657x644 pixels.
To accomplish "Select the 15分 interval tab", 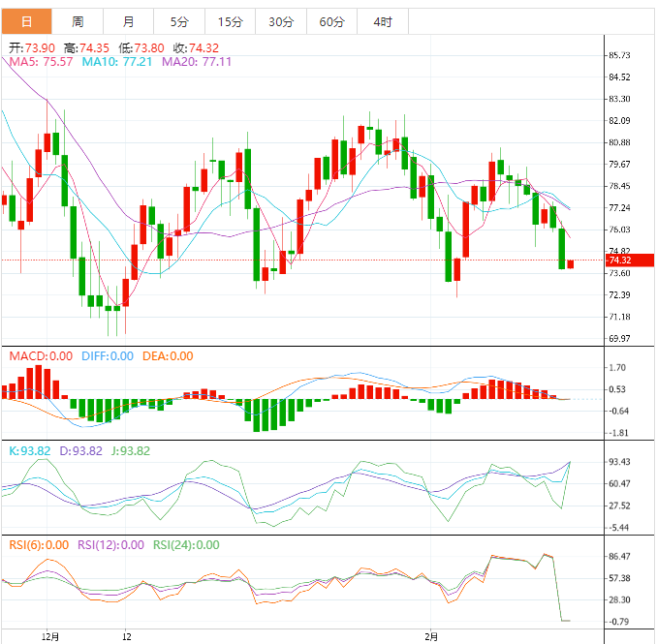I will 230,21.
